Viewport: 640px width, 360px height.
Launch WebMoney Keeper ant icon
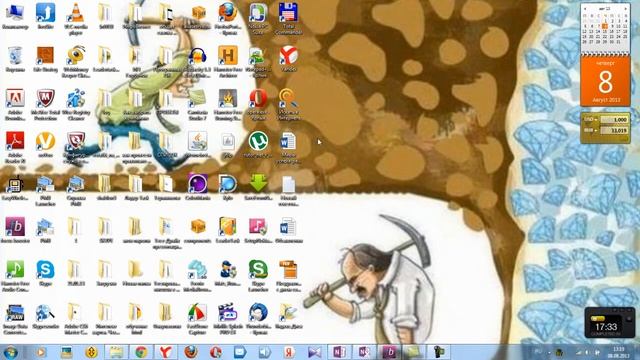click(76, 61)
